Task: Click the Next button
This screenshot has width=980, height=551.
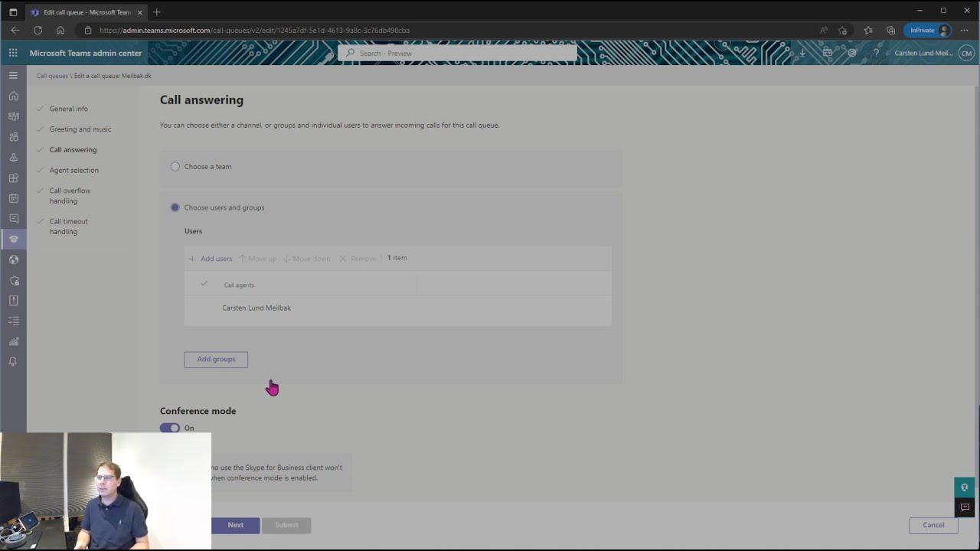Action: pos(236,525)
